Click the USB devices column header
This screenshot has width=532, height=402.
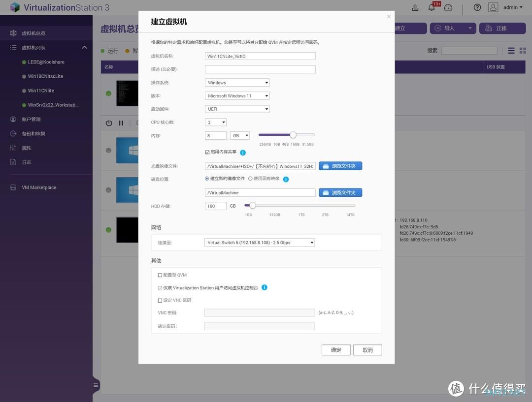pos(504,67)
